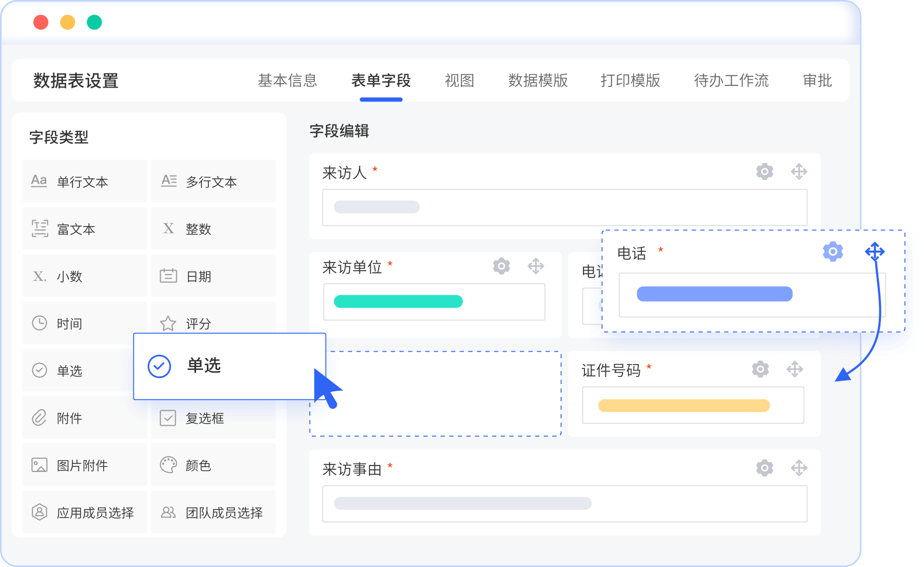Select the 单行文本 field type icon
The width and height of the screenshot is (924, 567).
pyautogui.click(x=38, y=181)
